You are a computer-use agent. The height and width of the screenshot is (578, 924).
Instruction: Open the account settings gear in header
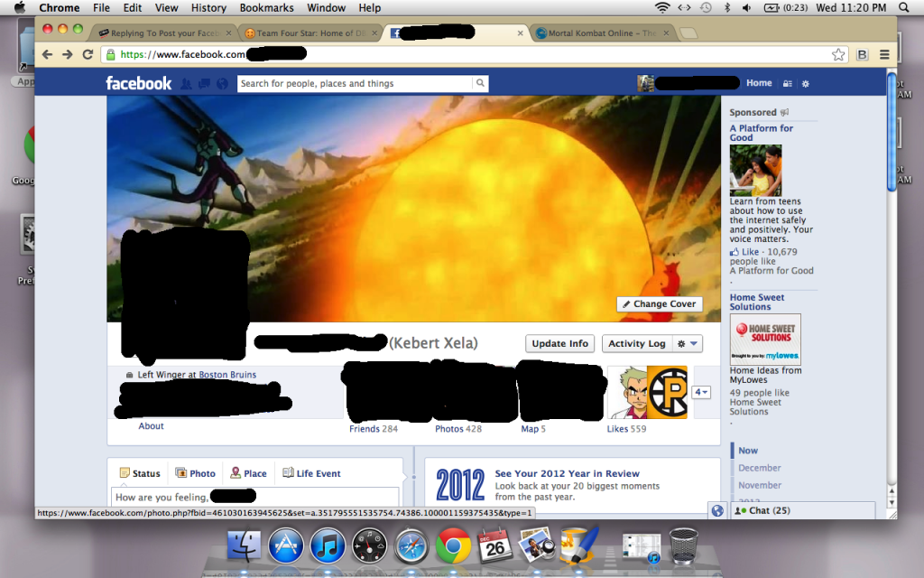[x=806, y=84]
